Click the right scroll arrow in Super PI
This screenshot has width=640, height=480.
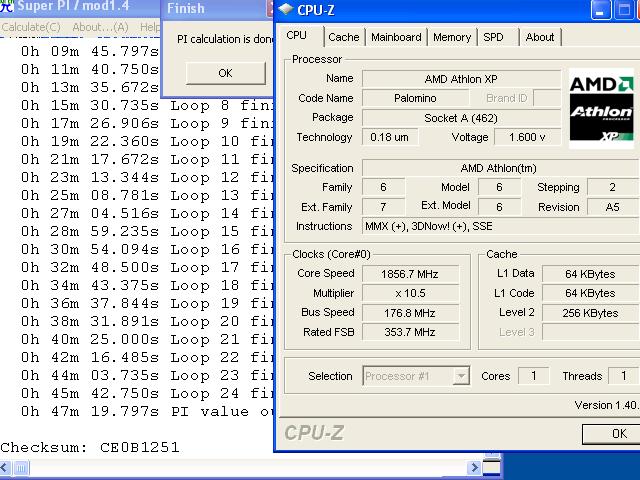point(474,467)
